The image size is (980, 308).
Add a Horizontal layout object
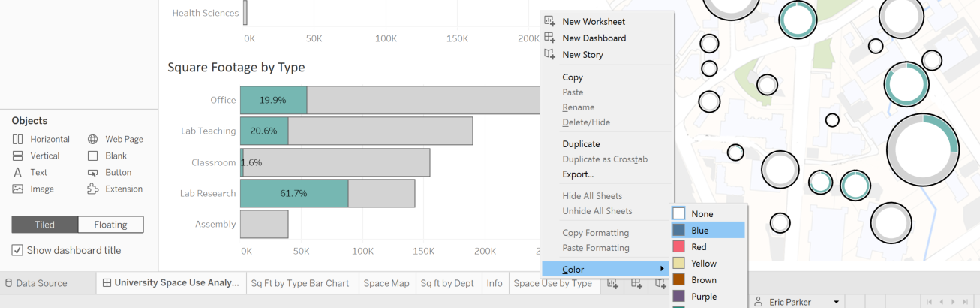[x=41, y=139]
